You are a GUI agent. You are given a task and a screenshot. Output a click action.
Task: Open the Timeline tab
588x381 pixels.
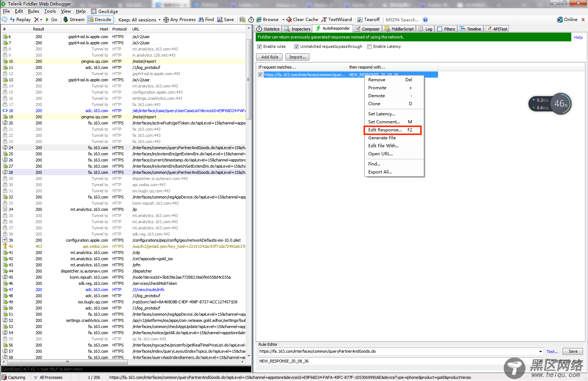[x=470, y=29]
